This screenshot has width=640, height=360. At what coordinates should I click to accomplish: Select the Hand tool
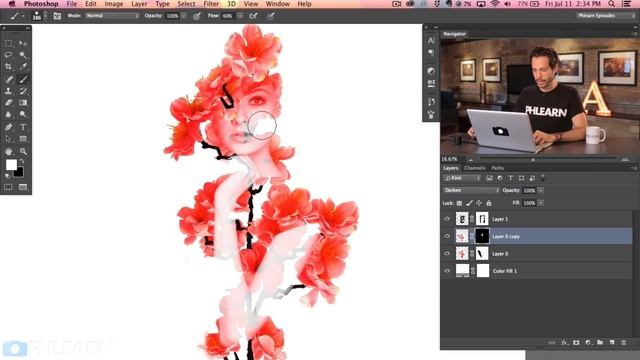click(x=8, y=151)
